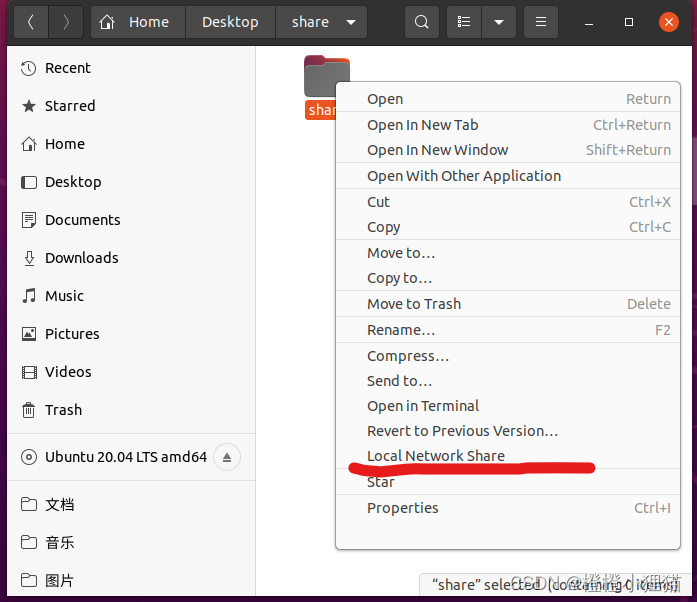The height and width of the screenshot is (602, 697).
Task: Click the Desktop path bar segment
Action: point(230,22)
